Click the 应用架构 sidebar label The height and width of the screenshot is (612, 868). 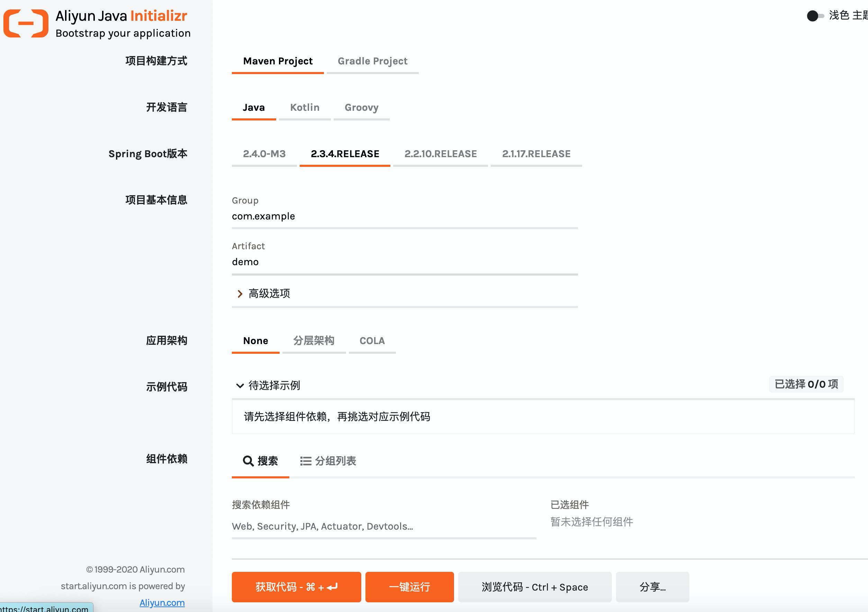167,341
